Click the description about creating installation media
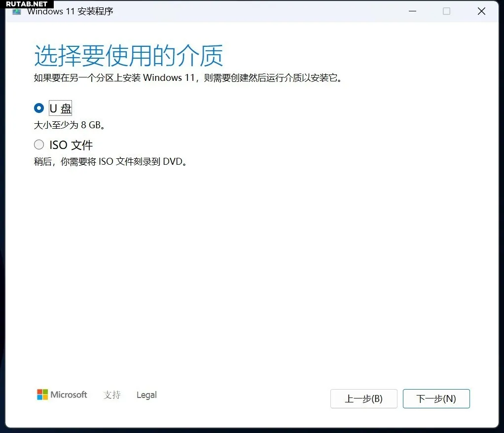The image size is (504, 433). pyautogui.click(x=187, y=78)
